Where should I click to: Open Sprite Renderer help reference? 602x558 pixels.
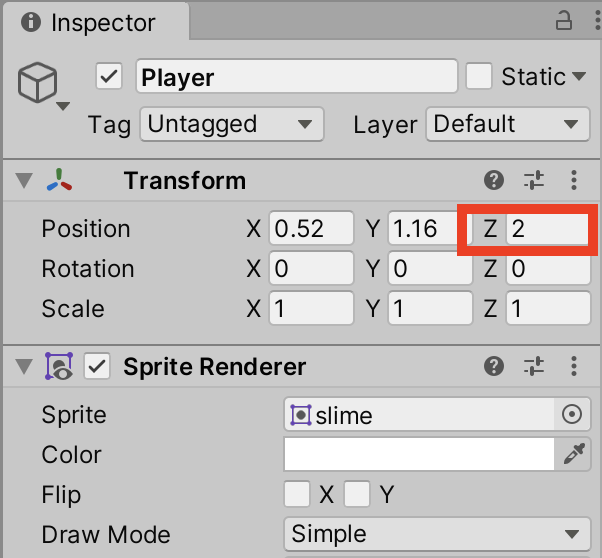tap(494, 366)
